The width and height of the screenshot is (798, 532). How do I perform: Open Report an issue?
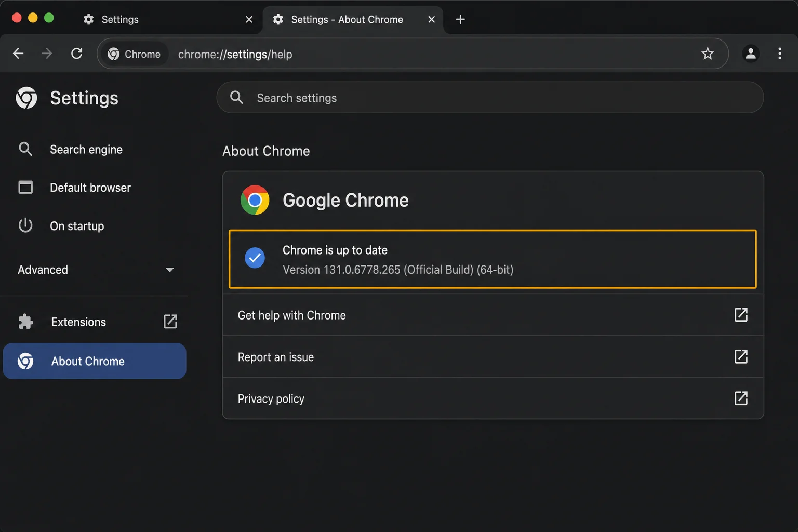pyautogui.click(x=493, y=357)
